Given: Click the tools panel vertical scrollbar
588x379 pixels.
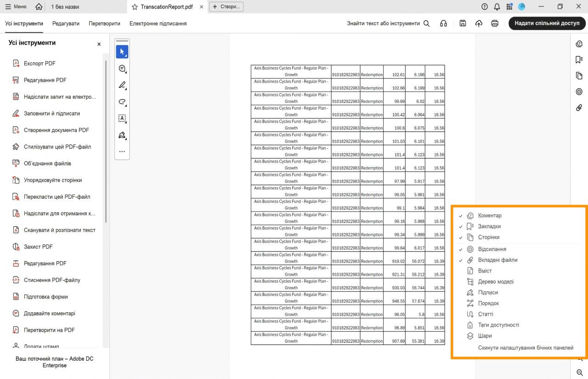Looking at the screenshot, I should click(106, 141).
